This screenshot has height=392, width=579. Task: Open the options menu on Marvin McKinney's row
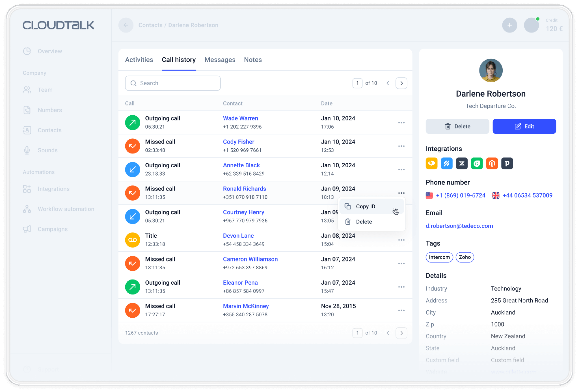(401, 310)
